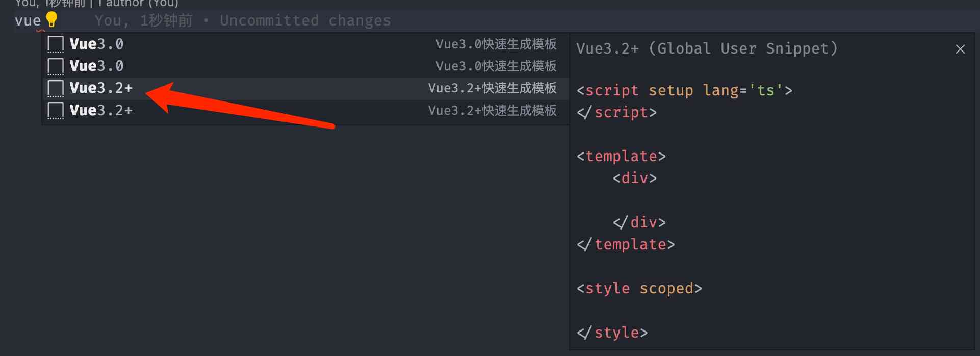Click snippet icon of second Vue3.0 suggestion
The height and width of the screenshot is (356, 980).
pos(56,66)
